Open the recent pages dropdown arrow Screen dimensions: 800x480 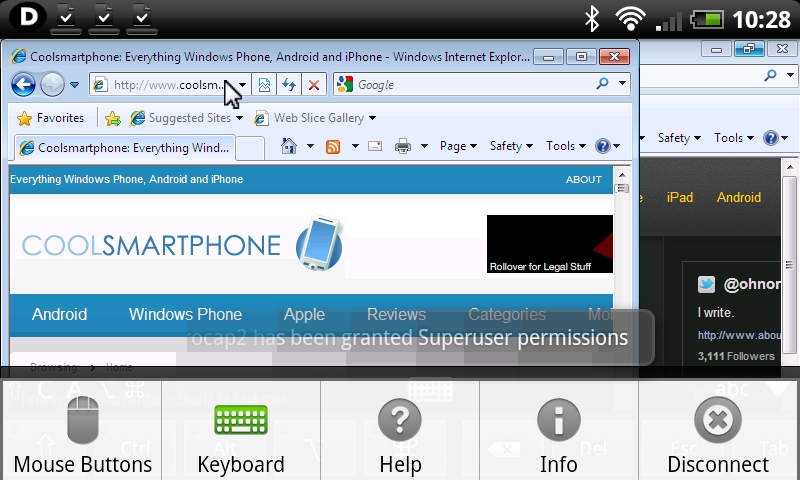click(x=74, y=85)
